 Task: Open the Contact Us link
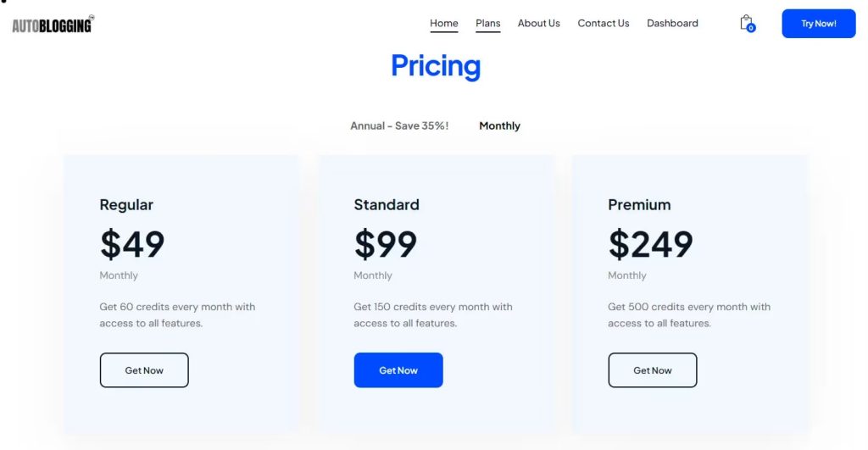pos(603,24)
